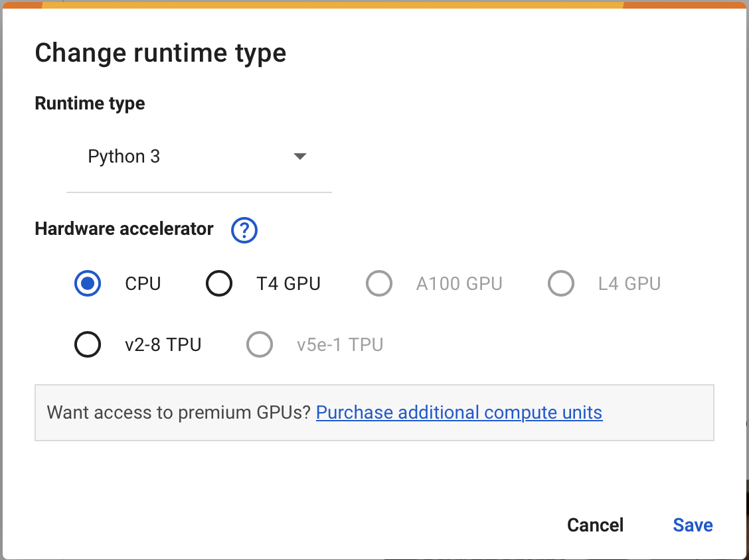Viewport: 749px width, 560px height.
Task: Click the 'Want access to premium GPUs?' text
Action: click(x=179, y=413)
